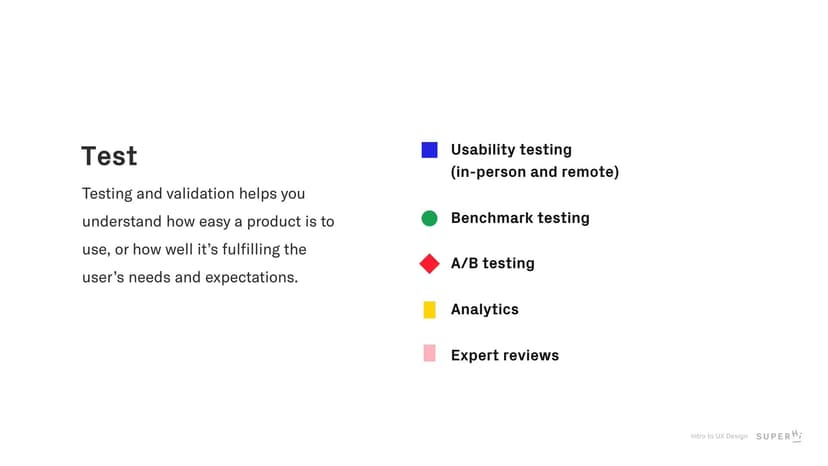This screenshot has height=466, width=828.
Task: Click the blue square bullet icon
Action: pyautogui.click(x=429, y=150)
